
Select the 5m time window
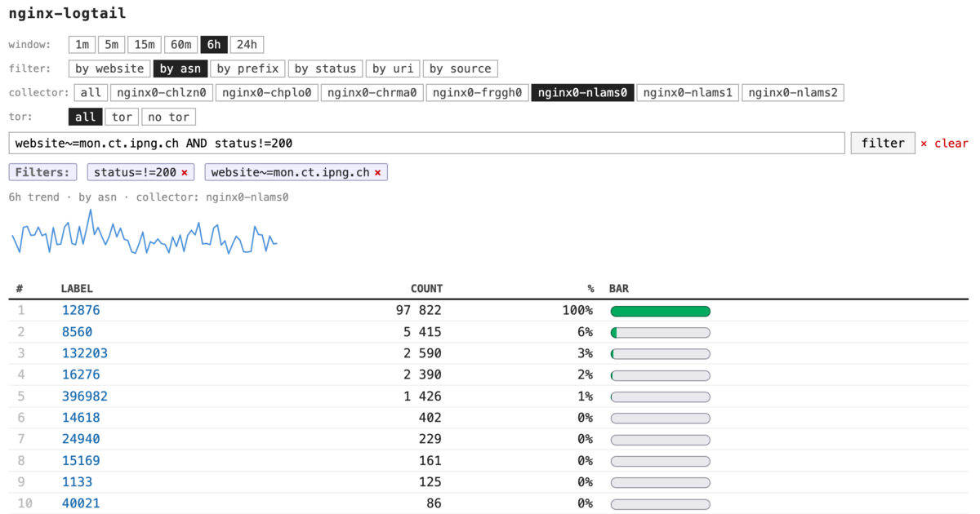coord(112,45)
